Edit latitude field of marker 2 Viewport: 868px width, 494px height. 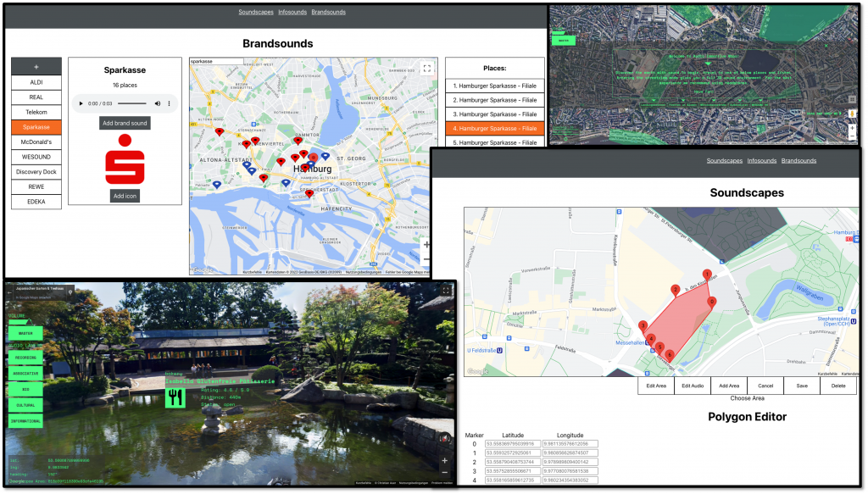(x=513, y=462)
